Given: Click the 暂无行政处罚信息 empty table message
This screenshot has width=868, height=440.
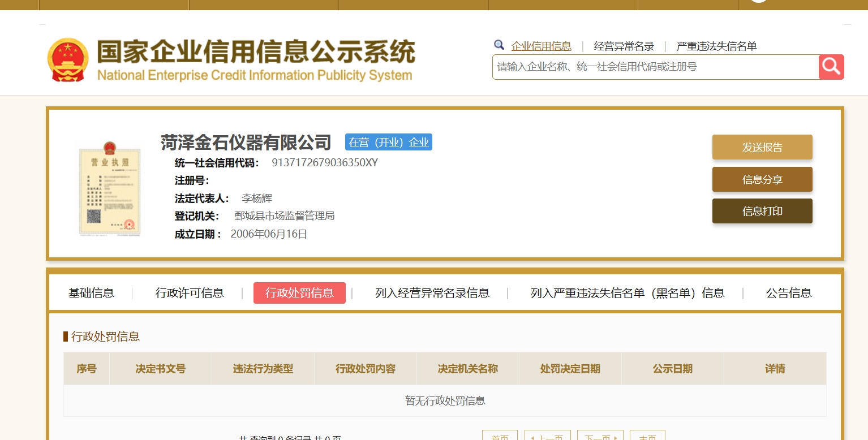Looking at the screenshot, I should click(x=445, y=401).
